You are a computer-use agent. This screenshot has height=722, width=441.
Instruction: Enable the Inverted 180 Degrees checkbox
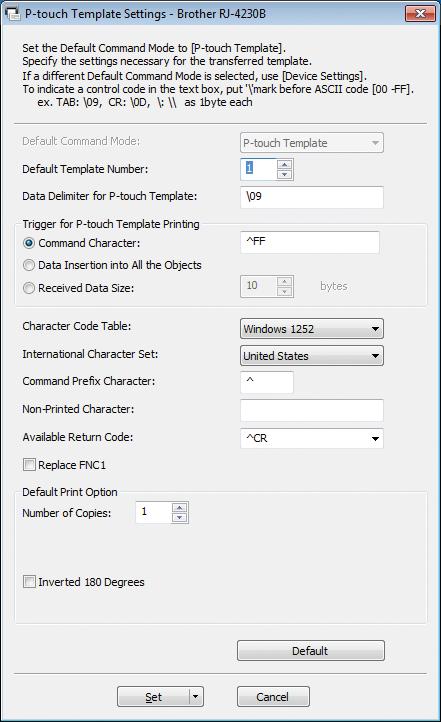click(x=29, y=582)
